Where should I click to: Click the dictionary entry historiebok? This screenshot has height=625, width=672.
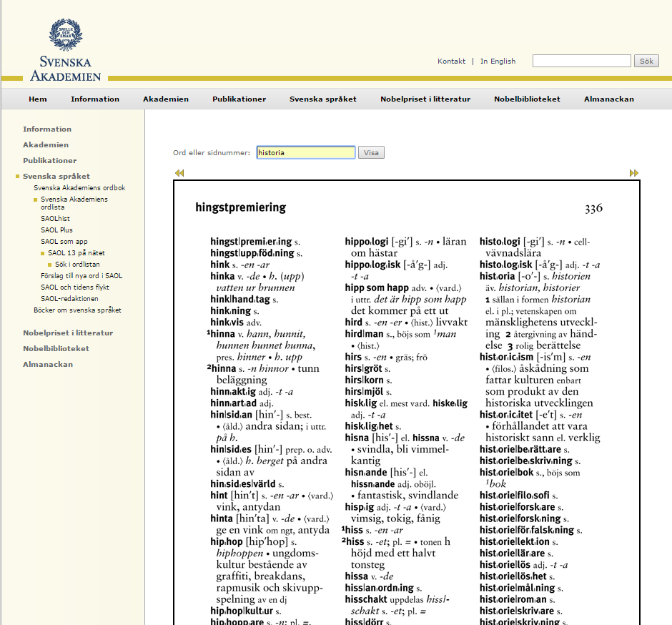point(507,473)
